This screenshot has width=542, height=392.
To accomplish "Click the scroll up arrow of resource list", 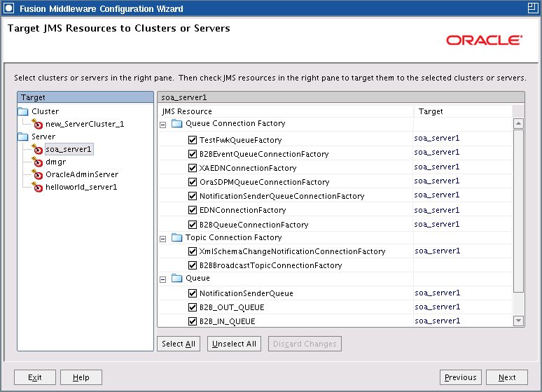I will pyautogui.click(x=518, y=123).
